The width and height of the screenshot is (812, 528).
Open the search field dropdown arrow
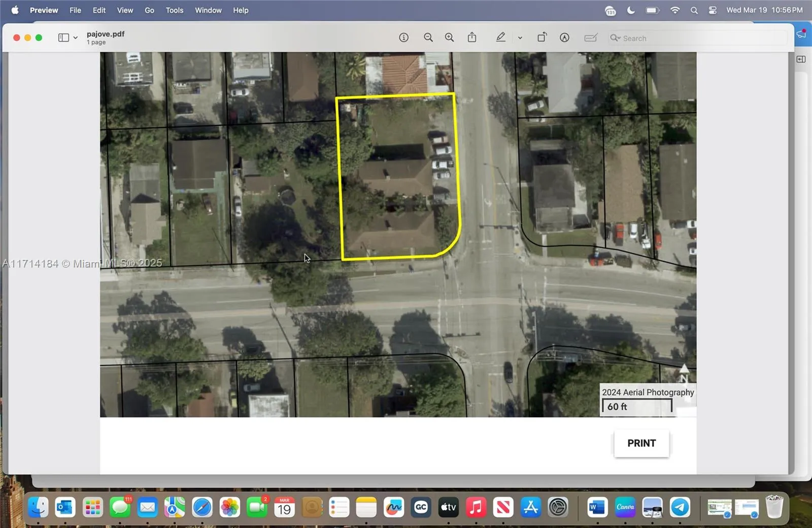pyautogui.click(x=619, y=38)
